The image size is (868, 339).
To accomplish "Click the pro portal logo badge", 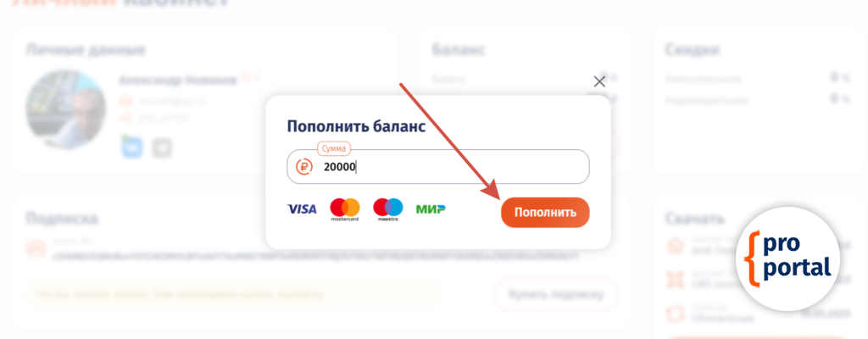I will 788,258.
